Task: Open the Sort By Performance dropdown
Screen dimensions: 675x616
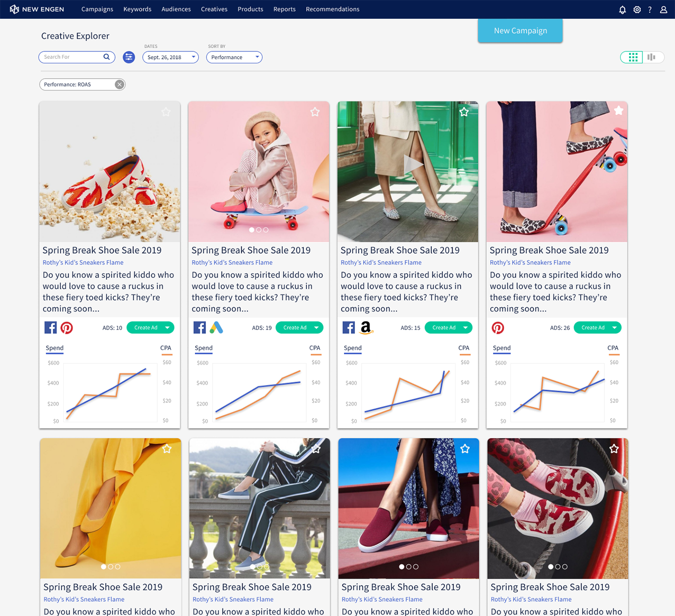Action: pyautogui.click(x=234, y=57)
